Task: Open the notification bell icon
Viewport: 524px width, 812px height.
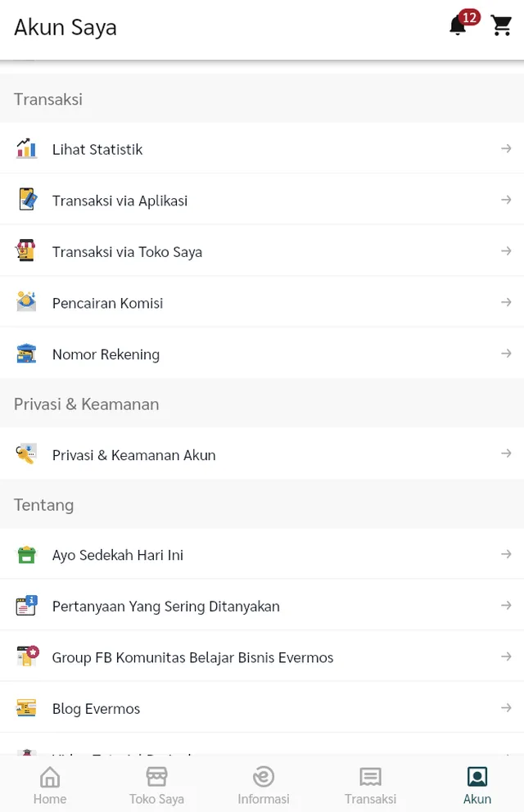Action: (x=457, y=25)
